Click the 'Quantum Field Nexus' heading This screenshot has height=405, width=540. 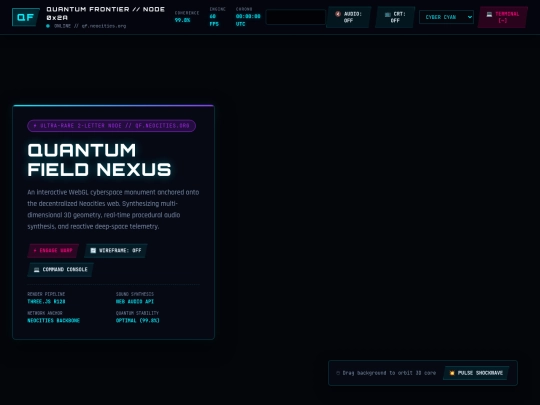point(99,160)
